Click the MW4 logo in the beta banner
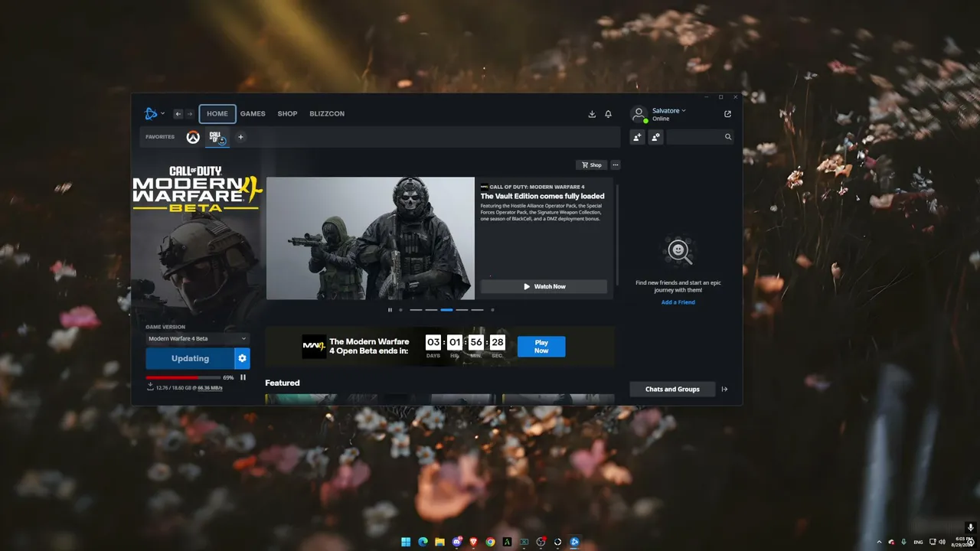 pos(314,347)
